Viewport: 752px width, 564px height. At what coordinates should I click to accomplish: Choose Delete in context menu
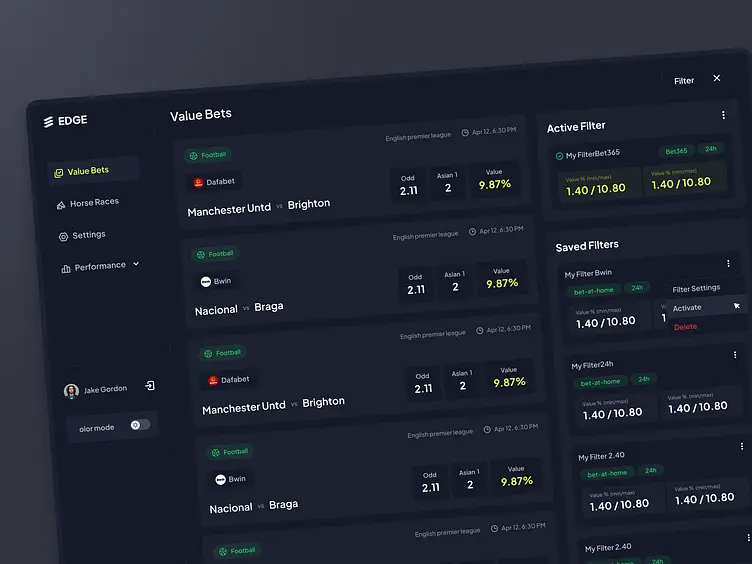pos(685,327)
